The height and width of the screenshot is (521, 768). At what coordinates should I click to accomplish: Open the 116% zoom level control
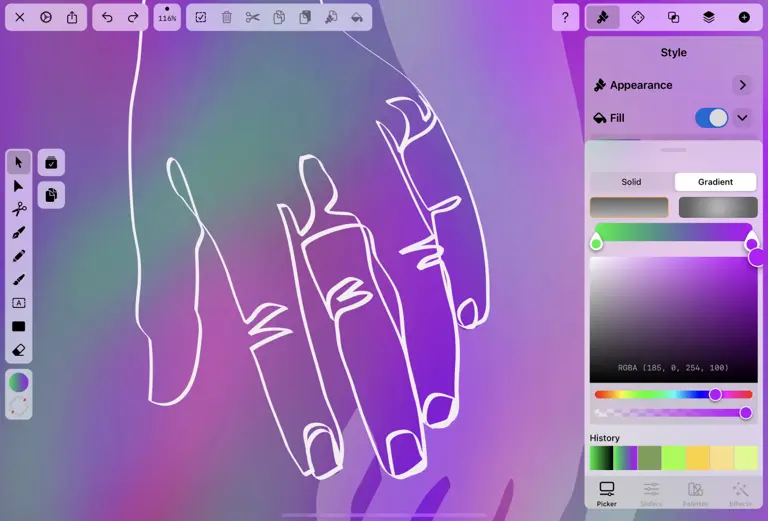(167, 18)
